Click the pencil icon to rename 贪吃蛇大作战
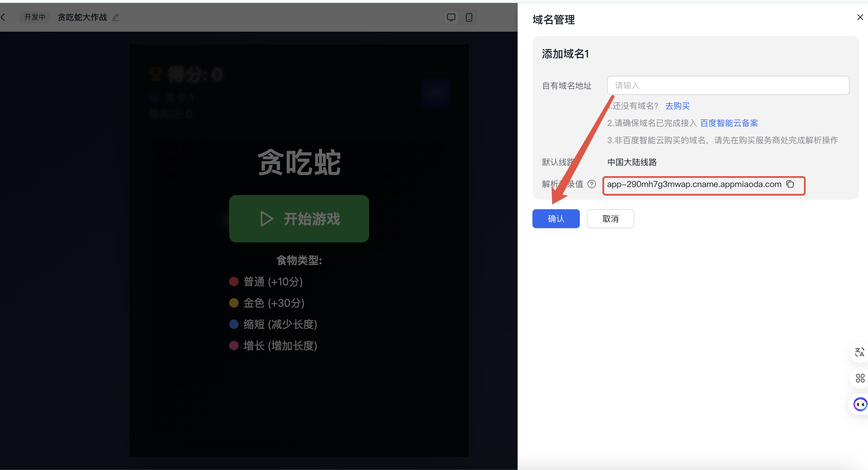Screen dimensions: 868x470 [116, 17]
